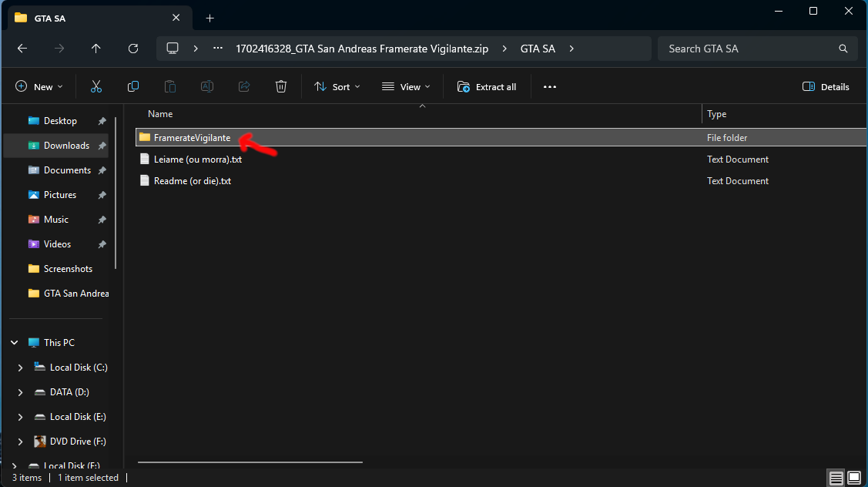Open the View dropdown menu
The width and height of the screenshot is (868, 487).
pyautogui.click(x=406, y=87)
